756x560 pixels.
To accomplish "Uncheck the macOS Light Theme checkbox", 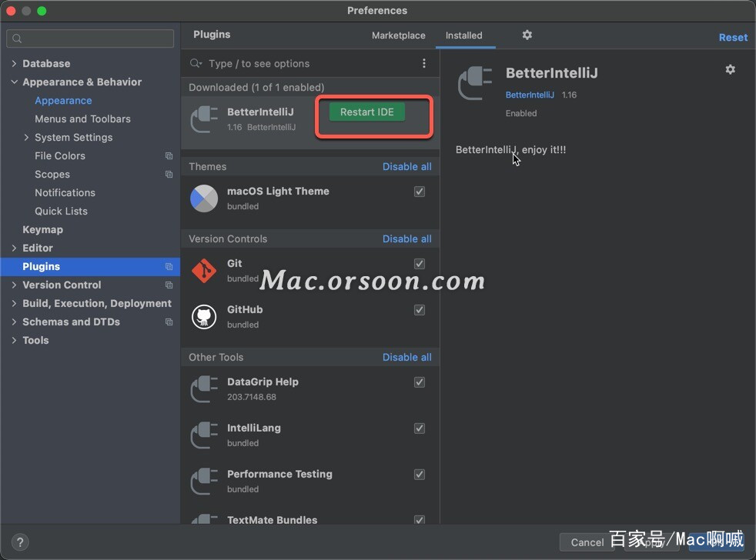I will 420,192.
